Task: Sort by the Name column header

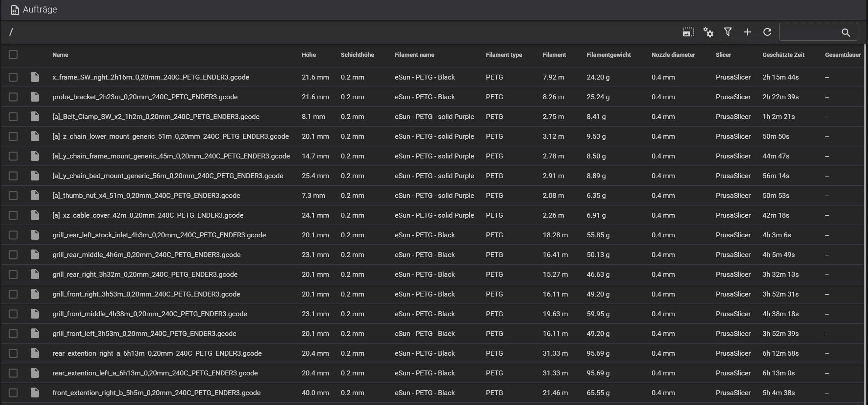Action: [x=60, y=55]
